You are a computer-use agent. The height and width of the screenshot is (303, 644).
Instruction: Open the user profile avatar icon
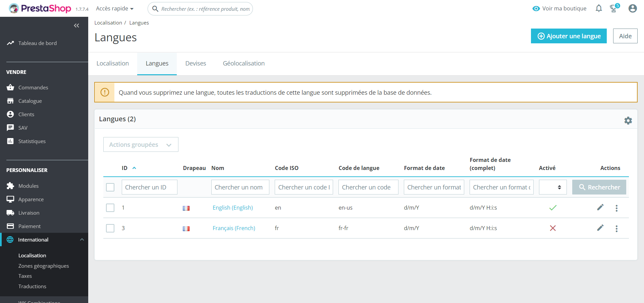(632, 8)
